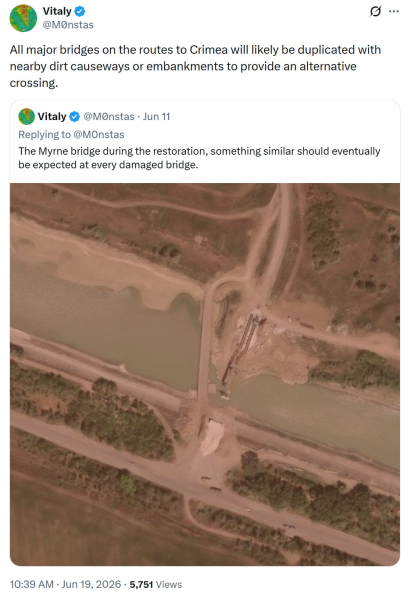The image size is (411, 600).
Task: Click the small avatar in the quoted tweet
Action: [x=26, y=116]
